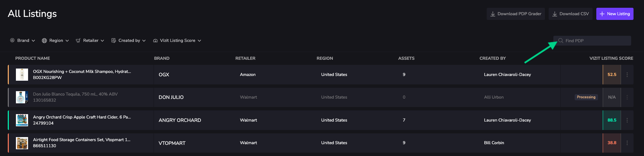Open the three-dot menu for Angry Orchard row
The width and height of the screenshot is (644, 156).
click(x=627, y=120)
